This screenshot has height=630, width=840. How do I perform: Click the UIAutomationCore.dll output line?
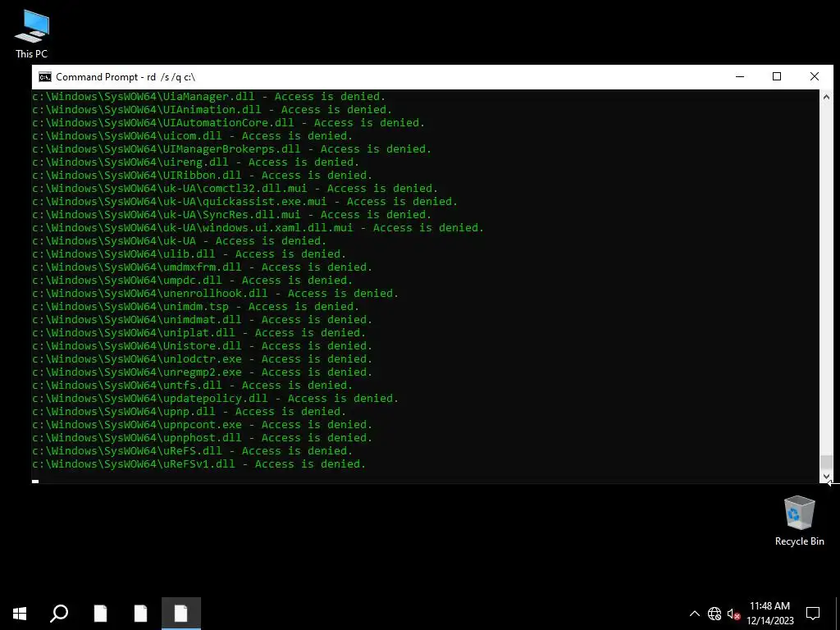[x=229, y=123]
